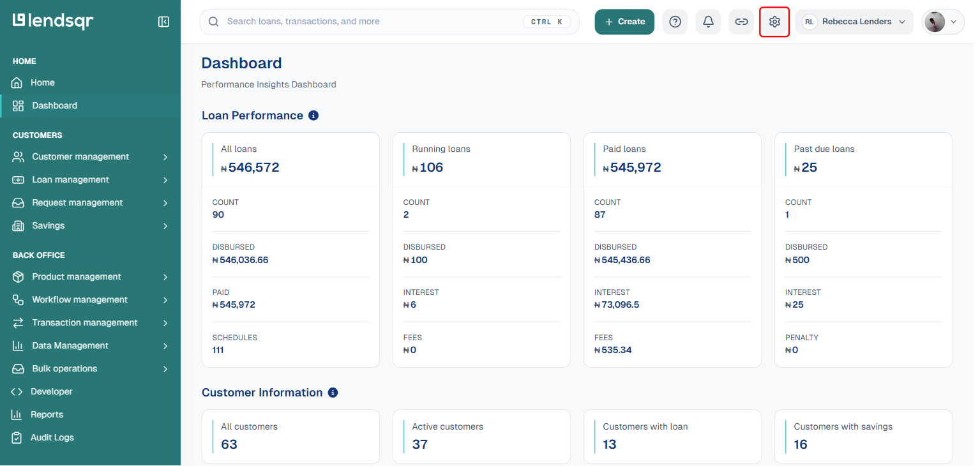Click Performance Insights Dashboard subtitle
Image resolution: width=980 pixels, height=466 pixels.
click(x=269, y=85)
